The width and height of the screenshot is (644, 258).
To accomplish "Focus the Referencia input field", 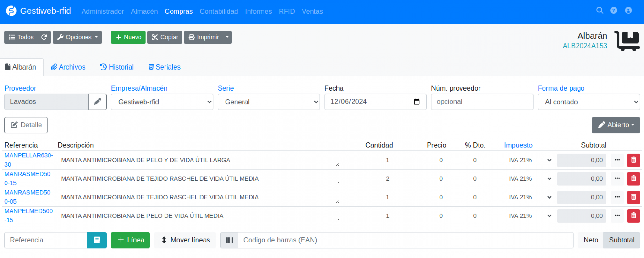I will pyautogui.click(x=46, y=240).
